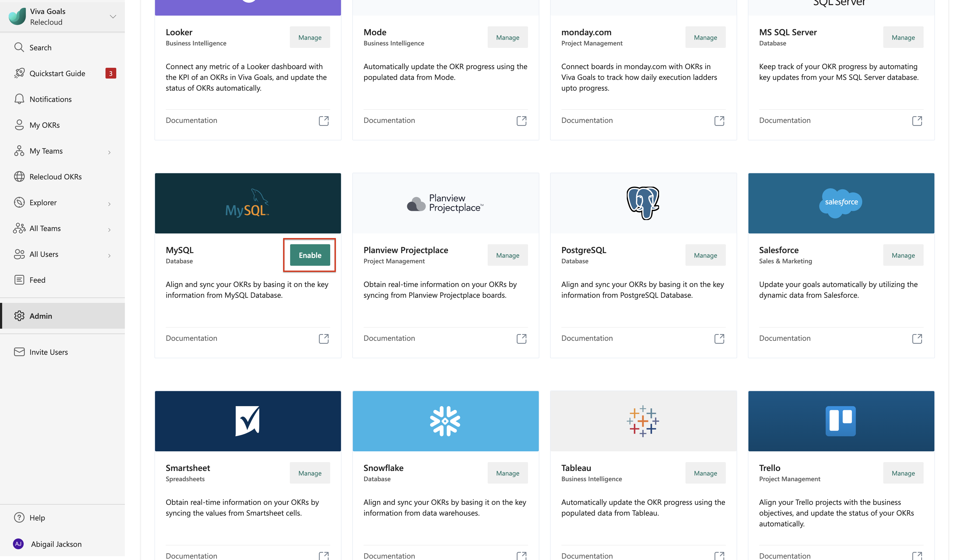Click the Trello logo banner
The image size is (964, 560).
[x=841, y=421]
